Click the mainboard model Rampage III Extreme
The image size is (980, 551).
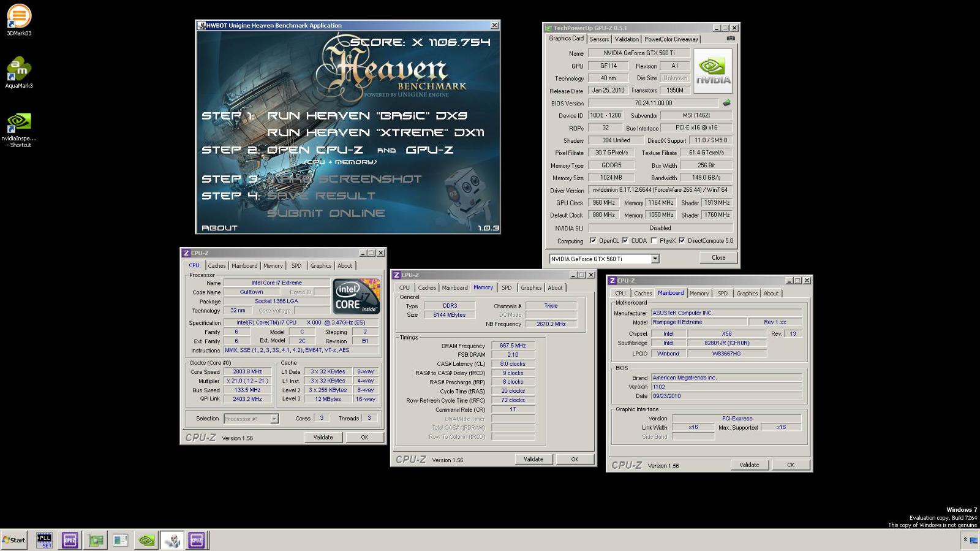click(699, 322)
